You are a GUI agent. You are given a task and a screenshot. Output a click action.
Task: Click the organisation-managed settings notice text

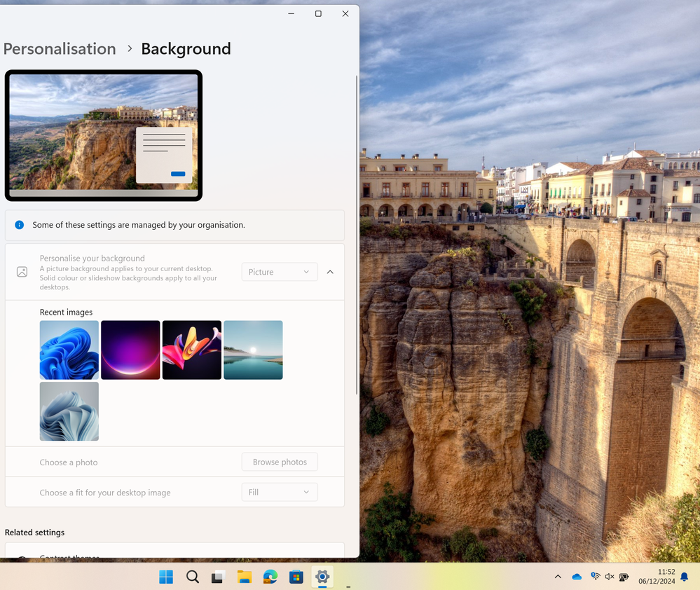(x=139, y=225)
